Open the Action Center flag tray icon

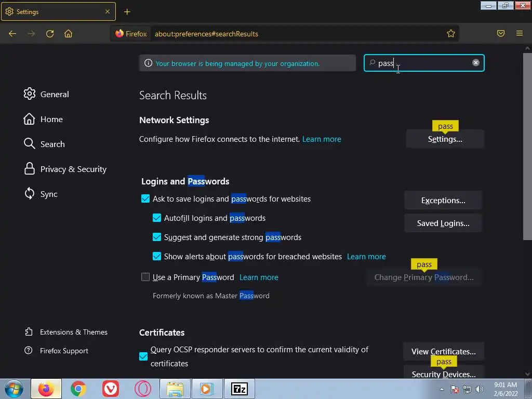click(x=455, y=389)
